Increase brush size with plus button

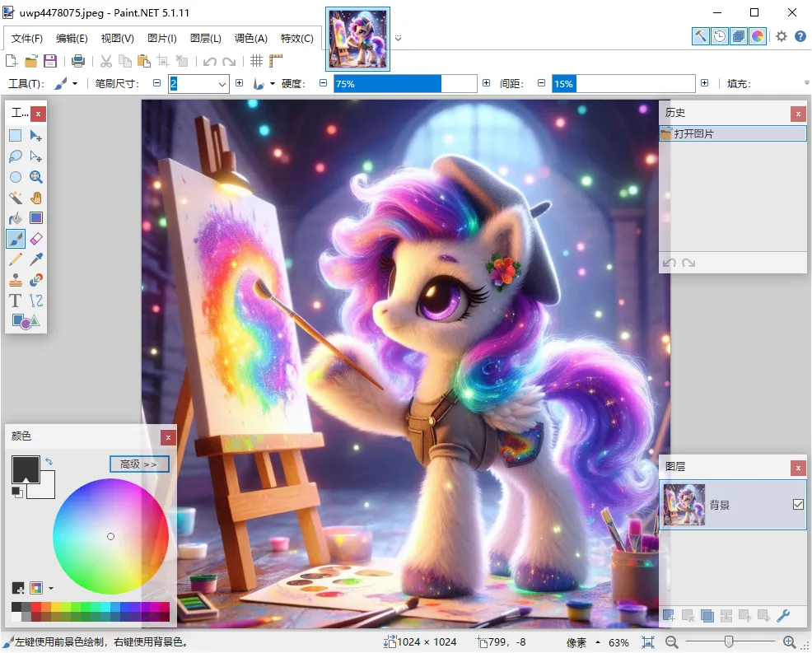point(240,83)
